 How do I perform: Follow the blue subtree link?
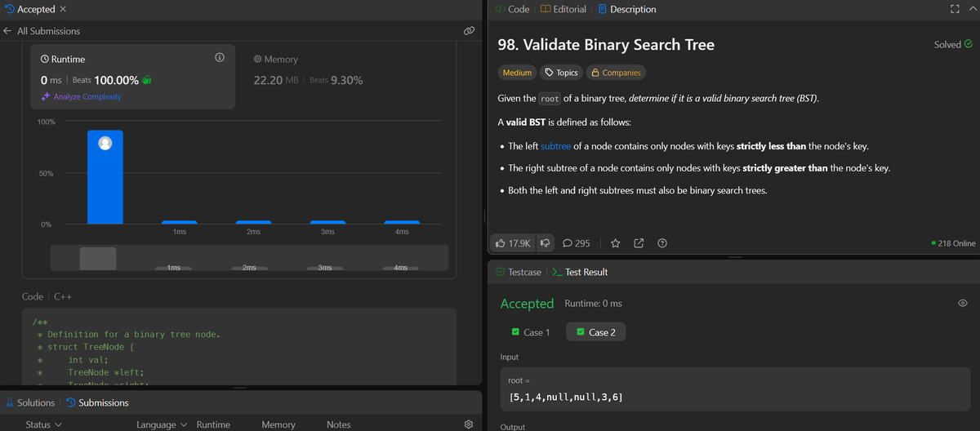556,146
